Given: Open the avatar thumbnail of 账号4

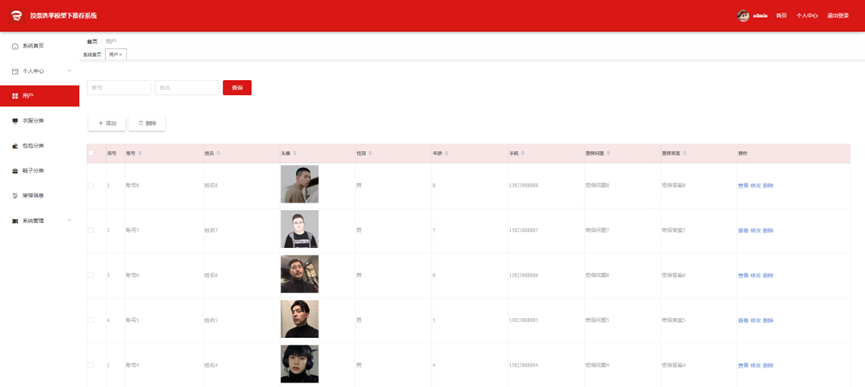Looking at the screenshot, I should [x=300, y=364].
